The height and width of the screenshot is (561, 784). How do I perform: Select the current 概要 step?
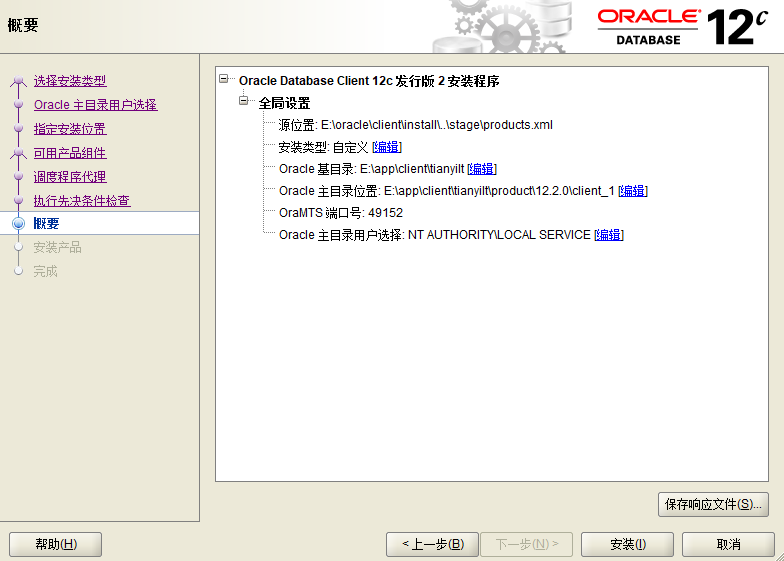tap(46, 224)
